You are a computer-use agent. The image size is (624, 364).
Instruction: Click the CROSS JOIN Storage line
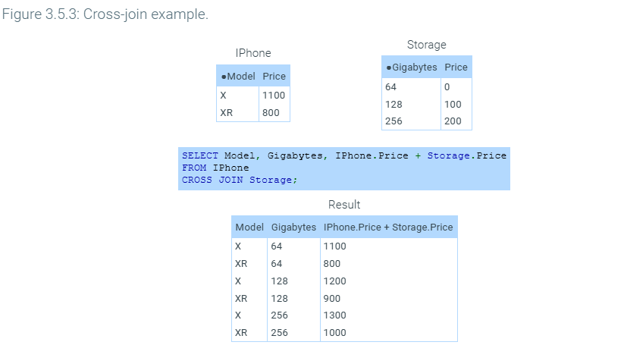coord(240,180)
